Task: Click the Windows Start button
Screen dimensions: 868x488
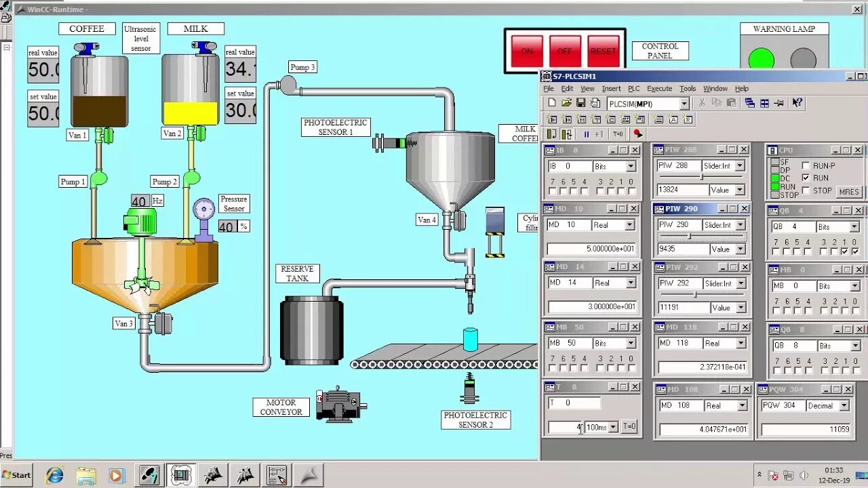Action: pos(17,475)
